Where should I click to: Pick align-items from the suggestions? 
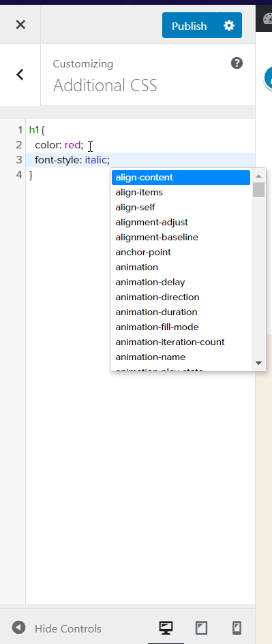(x=181, y=192)
